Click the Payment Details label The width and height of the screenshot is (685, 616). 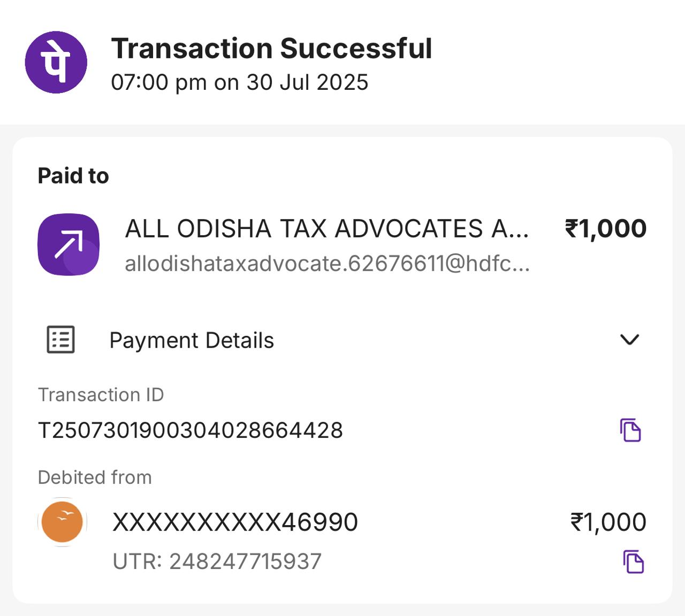coord(192,341)
